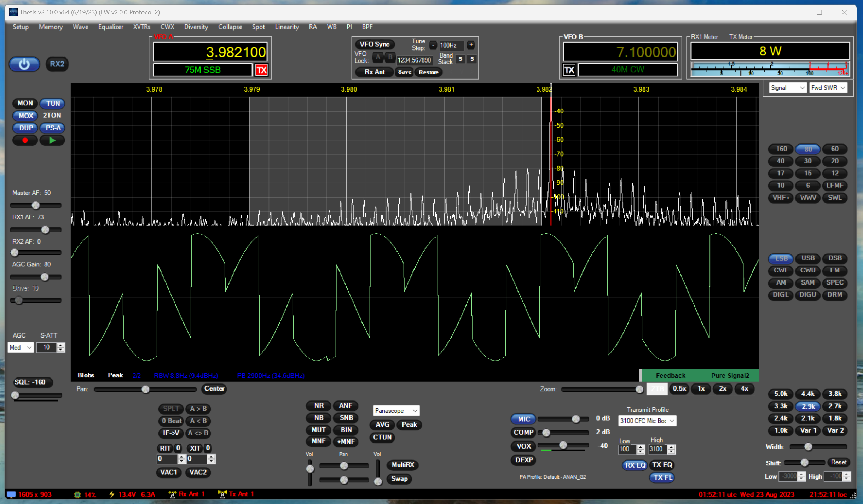
Task: Reset filter shift with the Reset button
Action: (x=838, y=462)
